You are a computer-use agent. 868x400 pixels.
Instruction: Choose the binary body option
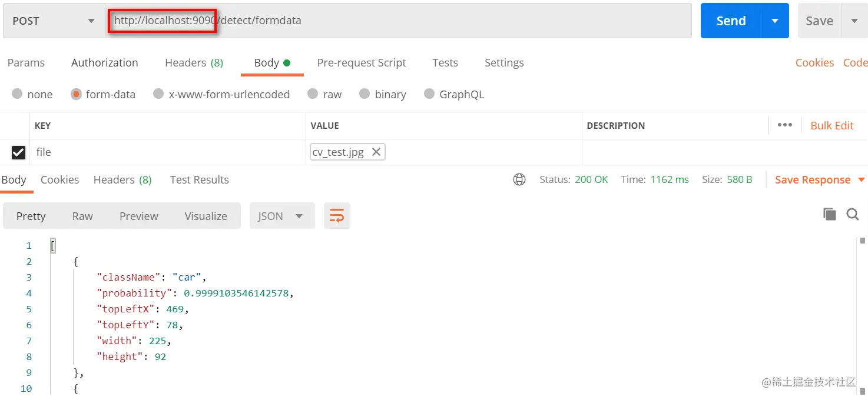383,94
